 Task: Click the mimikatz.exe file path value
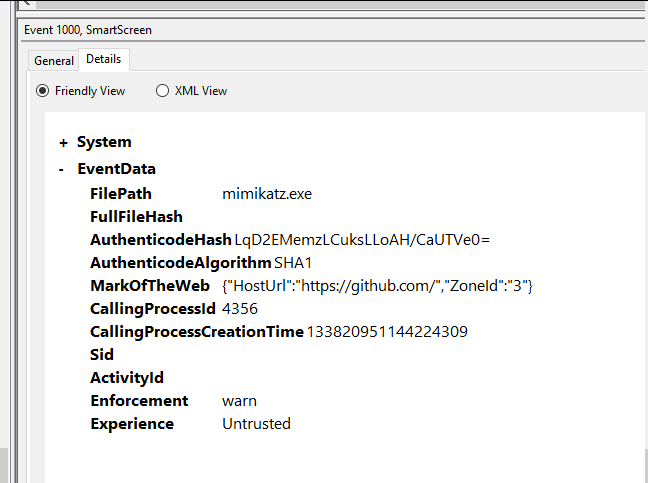coord(266,194)
